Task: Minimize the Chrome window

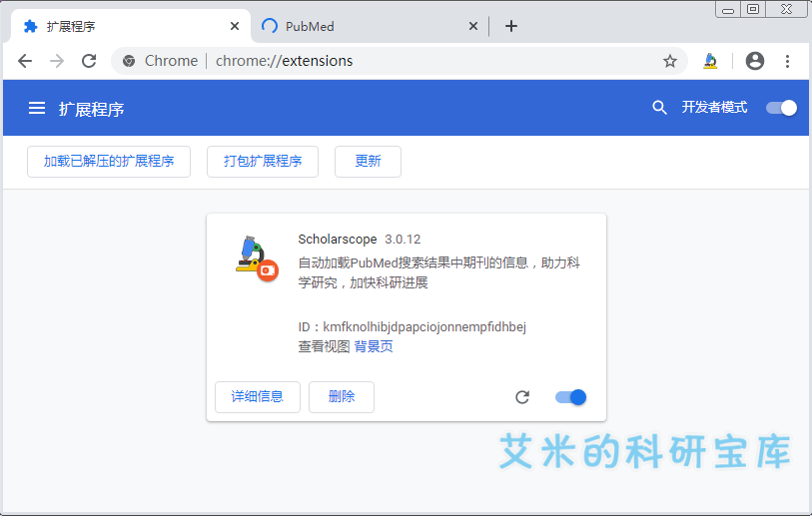Action: (728, 9)
